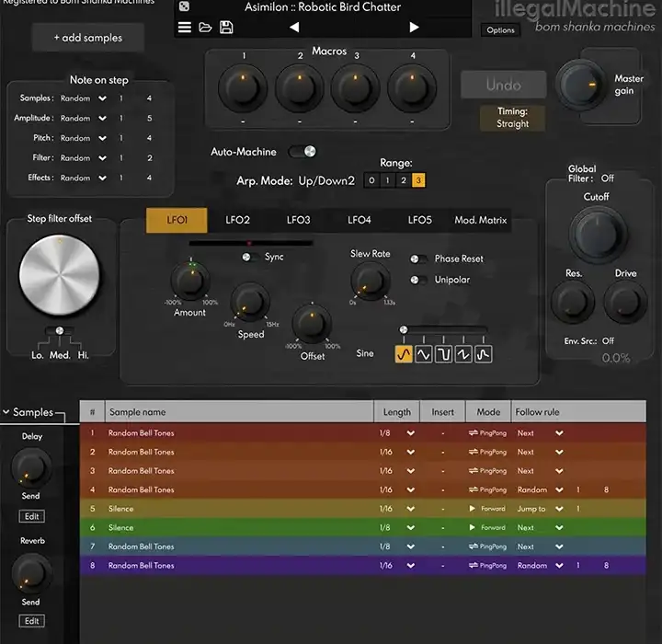Screen dimensions: 662x644
Task: Toggle the Unipolar switch
Action: click(418, 280)
